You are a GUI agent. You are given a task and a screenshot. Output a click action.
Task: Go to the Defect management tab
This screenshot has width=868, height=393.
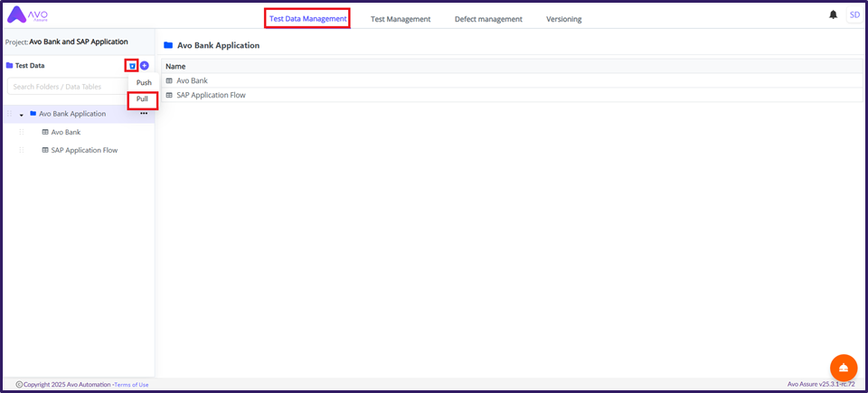pos(488,19)
